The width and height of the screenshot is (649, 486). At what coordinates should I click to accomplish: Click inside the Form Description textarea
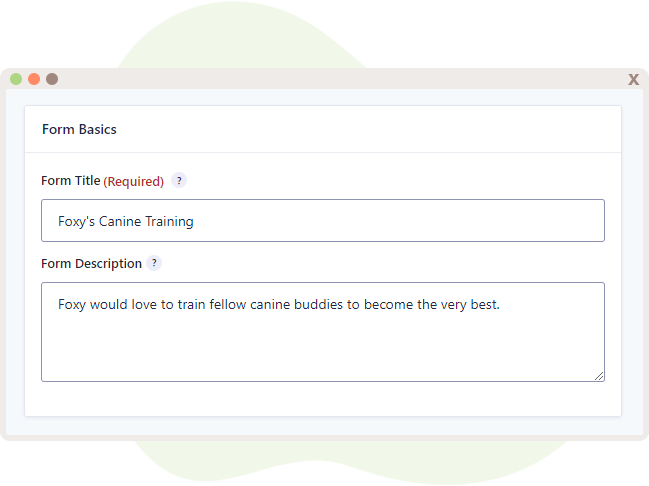(x=323, y=332)
